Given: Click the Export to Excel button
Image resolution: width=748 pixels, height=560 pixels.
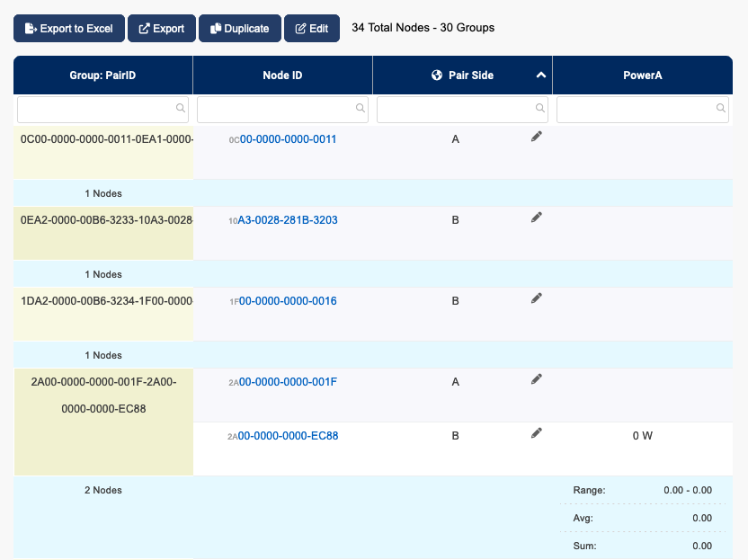Looking at the screenshot, I should pyautogui.click(x=68, y=28).
